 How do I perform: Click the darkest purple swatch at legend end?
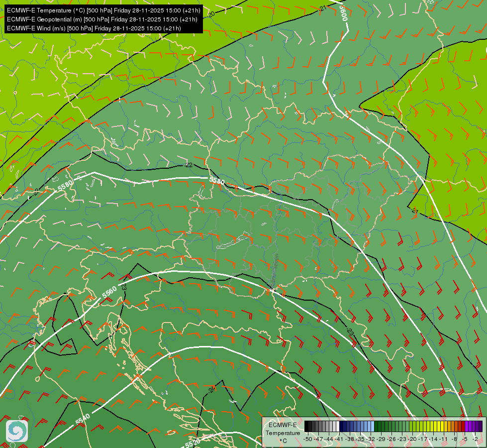point(481,426)
